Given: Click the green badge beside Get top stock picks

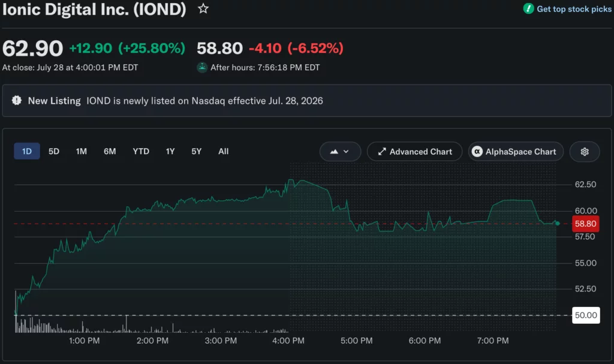Looking at the screenshot, I should point(528,8).
